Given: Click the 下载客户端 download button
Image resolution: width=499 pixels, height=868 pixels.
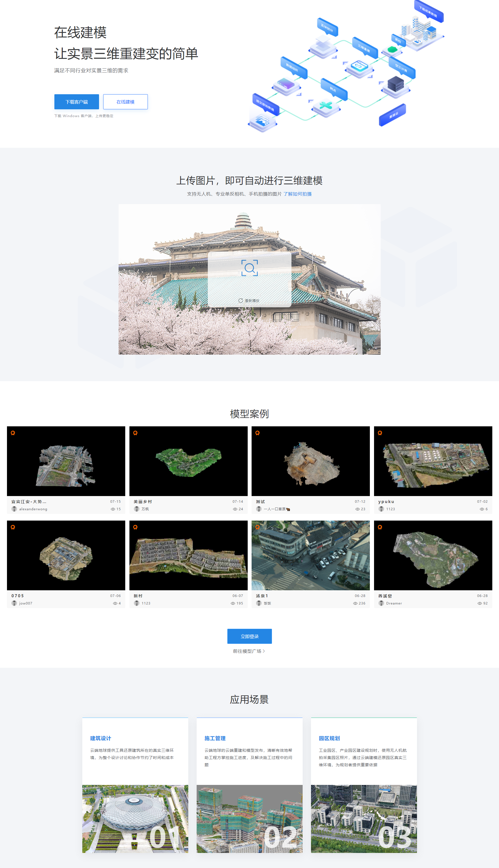Looking at the screenshot, I should click(x=76, y=102).
